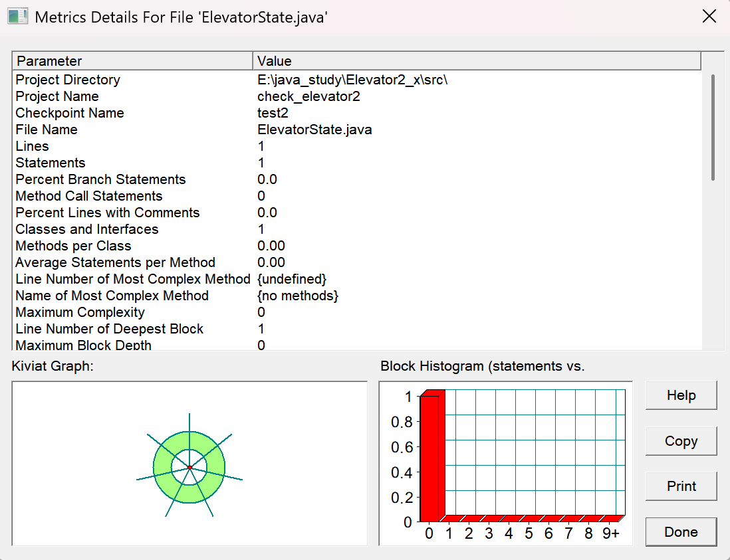Select the Method Call Statements row

click(358, 196)
